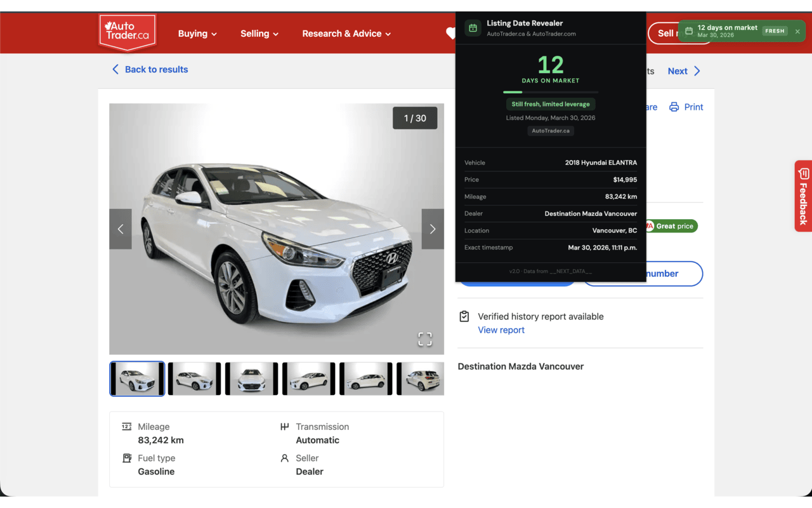The image size is (812, 508).
Task: Click the Vancouver, BC location value
Action: 614,231
